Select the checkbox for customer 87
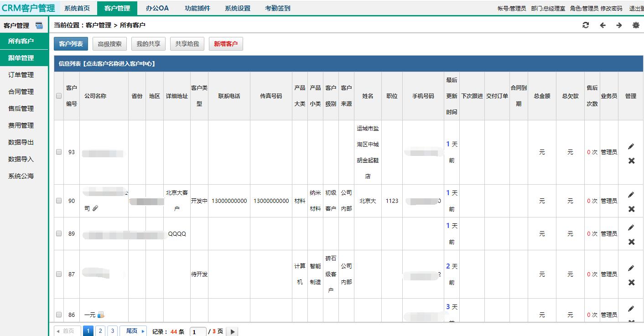The width and height of the screenshot is (644, 336). (x=59, y=274)
